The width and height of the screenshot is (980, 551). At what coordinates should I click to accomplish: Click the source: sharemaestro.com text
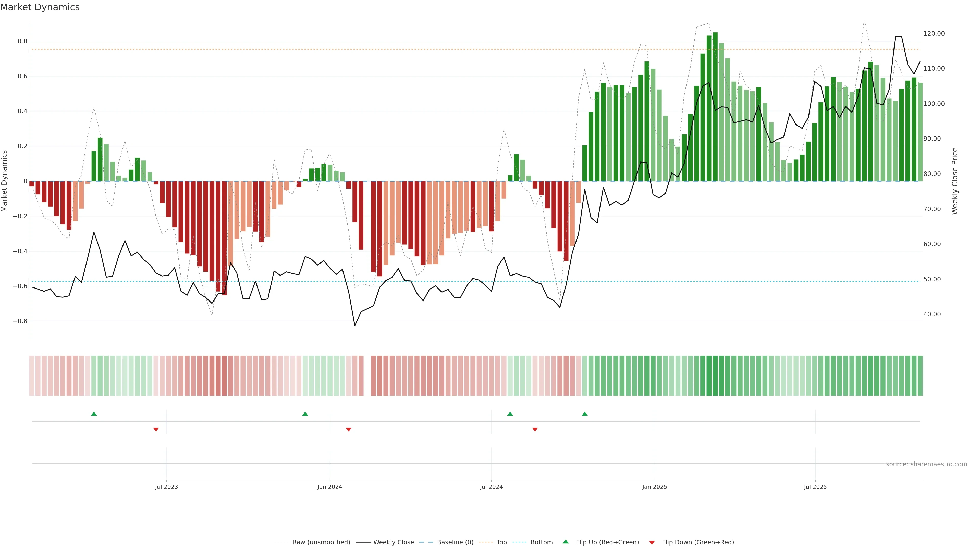pos(926,464)
